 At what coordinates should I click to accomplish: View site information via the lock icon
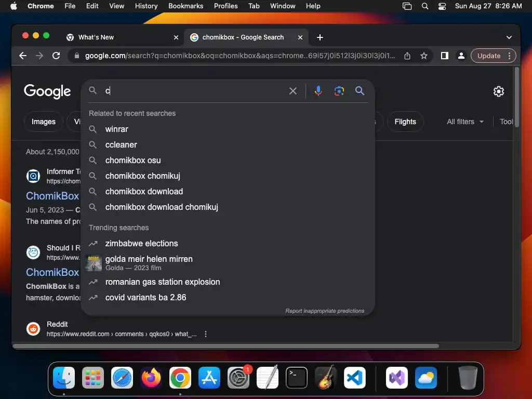(x=77, y=56)
